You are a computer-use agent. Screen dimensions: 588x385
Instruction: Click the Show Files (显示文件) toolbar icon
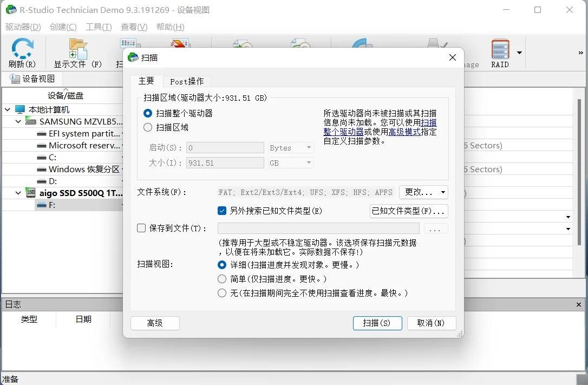78,49
